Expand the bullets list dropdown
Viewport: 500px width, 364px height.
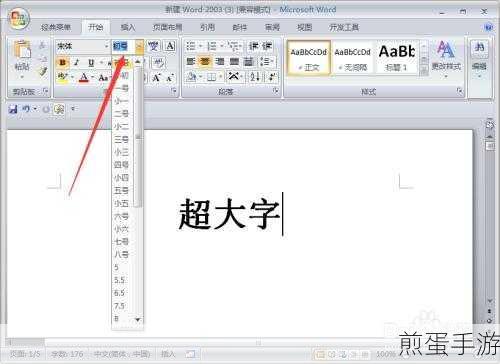click(201, 46)
